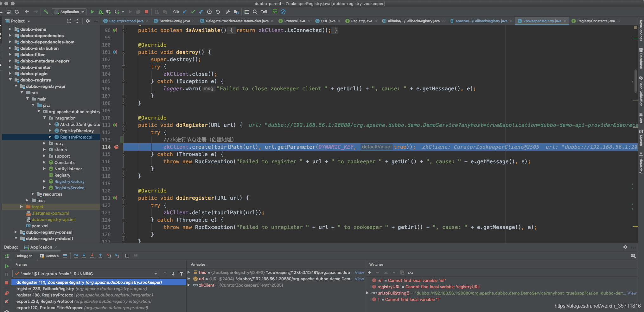644x312 pixels.
Task: Toggle Mute Breakpoints in debug sidebar
Action: pos(7,301)
